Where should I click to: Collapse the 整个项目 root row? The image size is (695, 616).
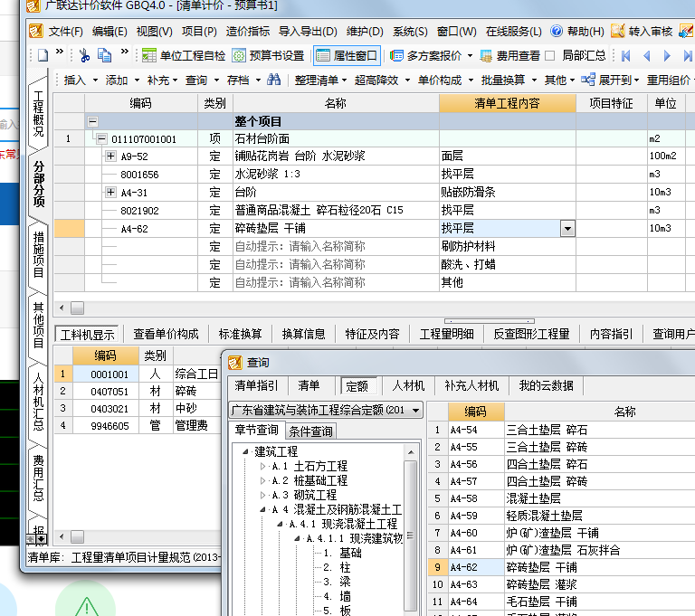92,121
